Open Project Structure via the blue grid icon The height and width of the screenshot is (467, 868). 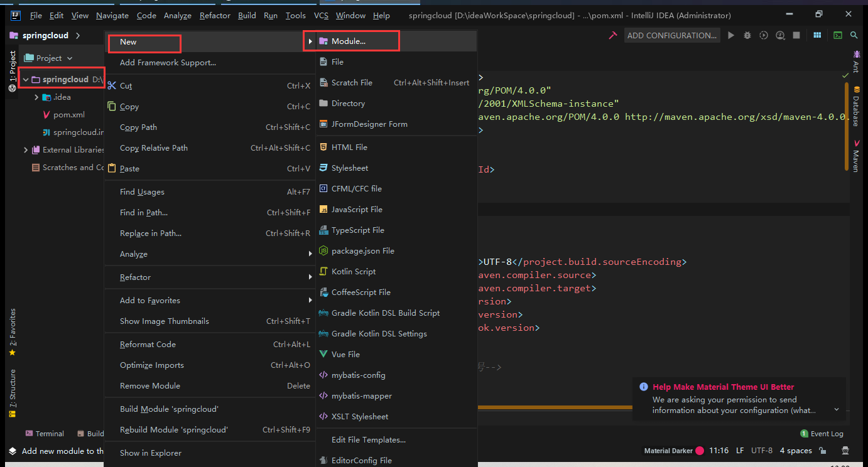click(817, 36)
